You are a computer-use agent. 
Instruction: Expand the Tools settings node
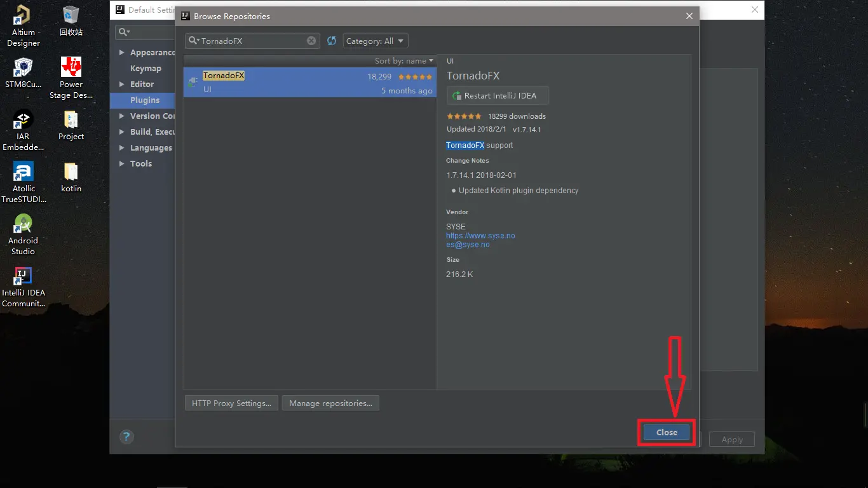pyautogui.click(x=122, y=164)
